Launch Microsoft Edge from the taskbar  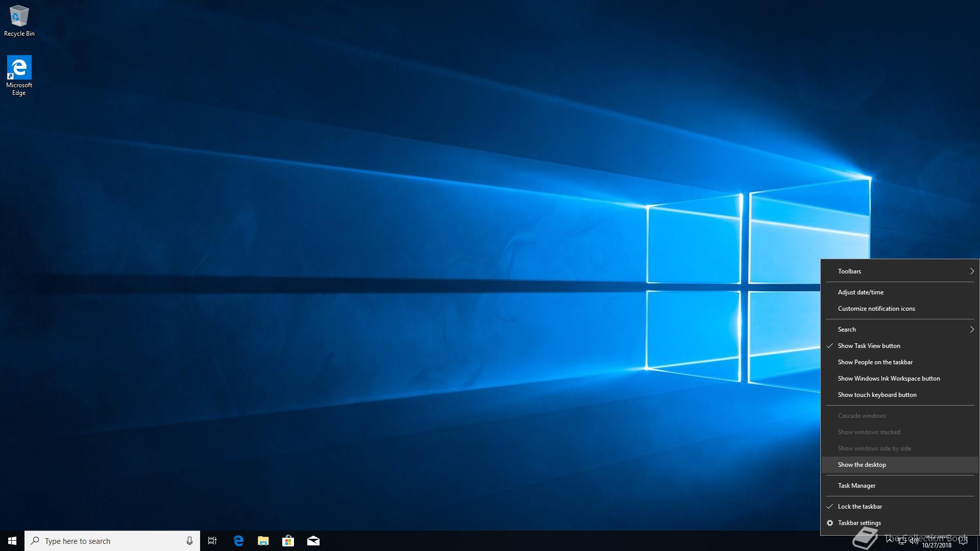point(238,541)
